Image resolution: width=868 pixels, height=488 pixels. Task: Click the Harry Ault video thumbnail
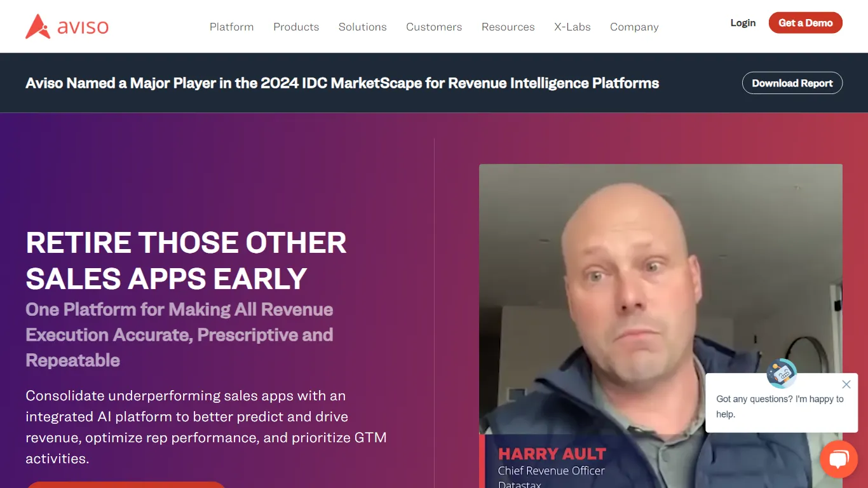pyautogui.click(x=660, y=326)
